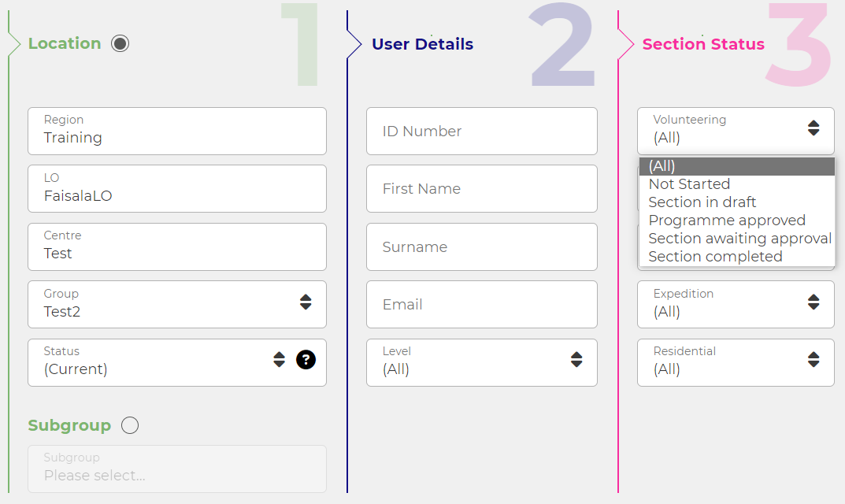Click the Expedition up-down arrows icon
This screenshot has width=845, height=504.
pos(813,302)
